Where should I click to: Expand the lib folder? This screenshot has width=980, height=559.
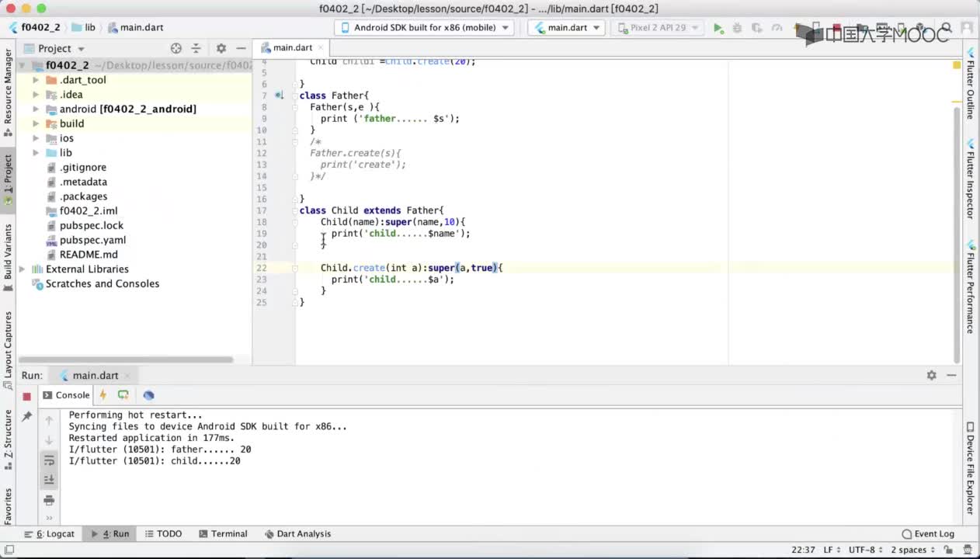pos(36,153)
